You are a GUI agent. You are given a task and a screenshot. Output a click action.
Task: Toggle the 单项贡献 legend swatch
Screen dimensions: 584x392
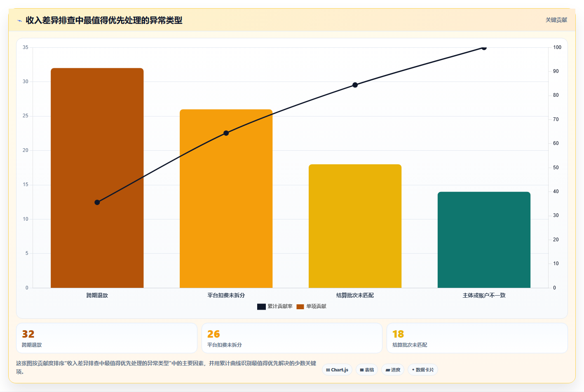coord(300,306)
